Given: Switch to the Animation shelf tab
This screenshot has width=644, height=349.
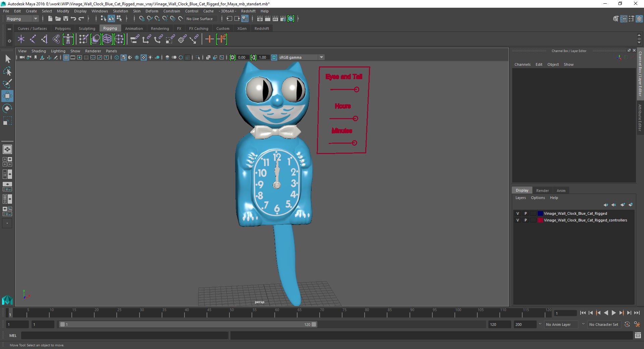Looking at the screenshot, I should click(x=134, y=29).
